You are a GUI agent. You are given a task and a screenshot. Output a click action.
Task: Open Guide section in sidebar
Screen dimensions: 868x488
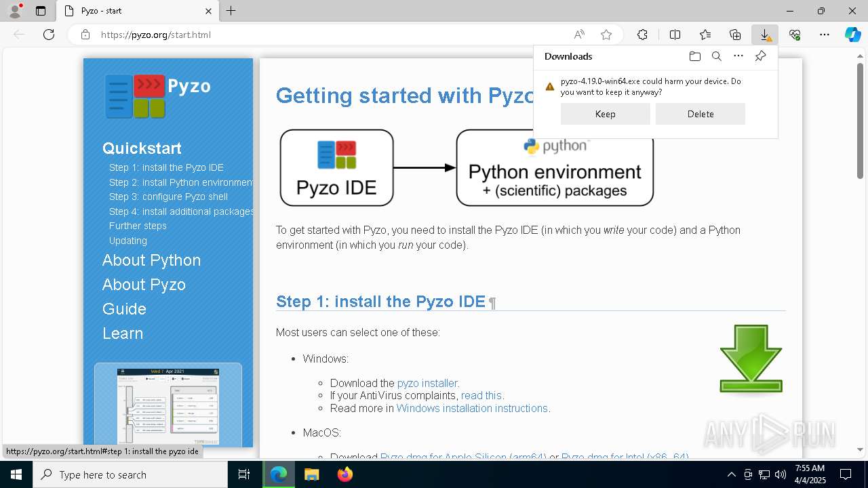coord(124,309)
